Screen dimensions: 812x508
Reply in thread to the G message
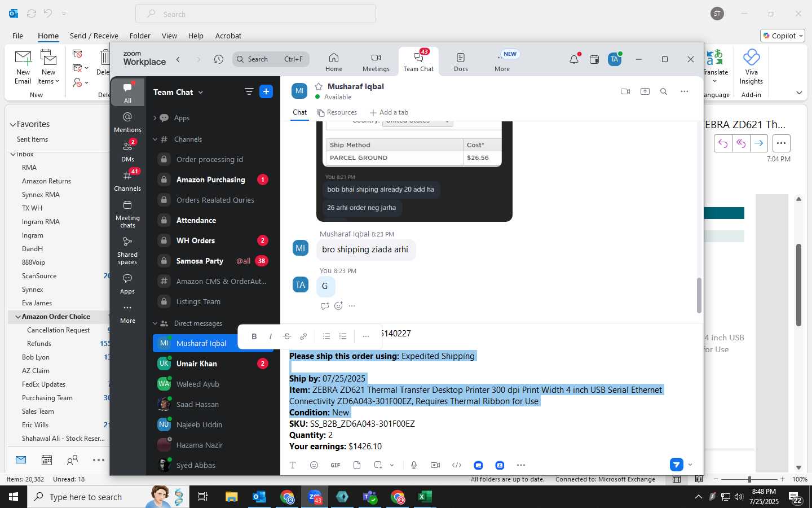coord(325,306)
